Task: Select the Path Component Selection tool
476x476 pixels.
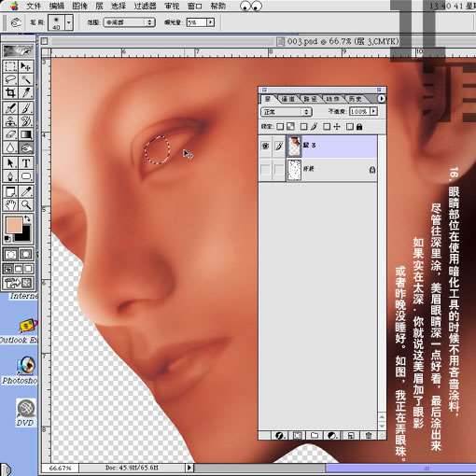Action: [x=10, y=162]
